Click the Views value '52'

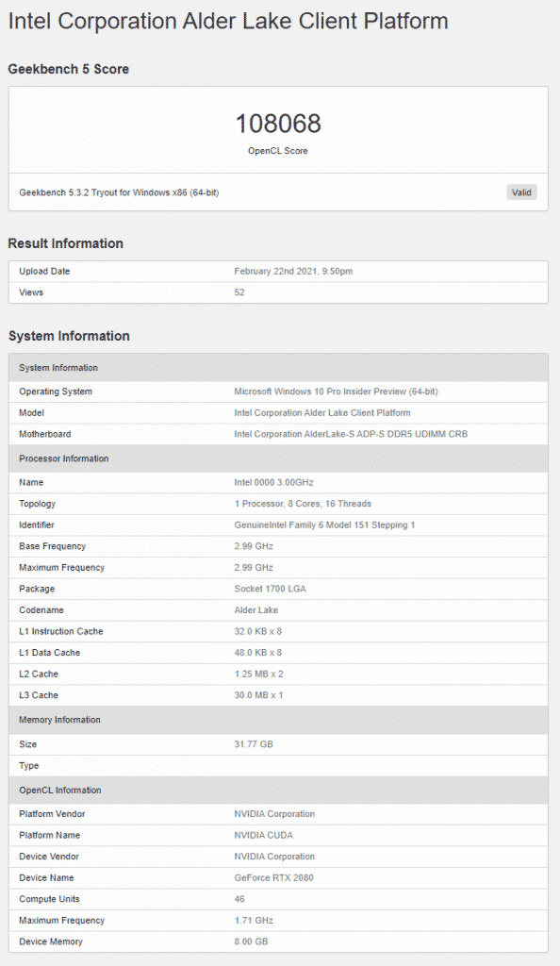239,292
